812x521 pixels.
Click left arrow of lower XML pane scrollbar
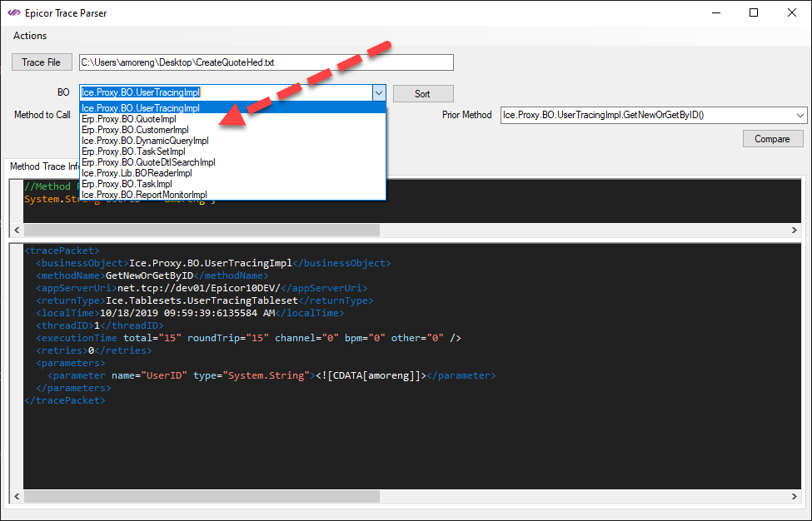tap(17, 497)
